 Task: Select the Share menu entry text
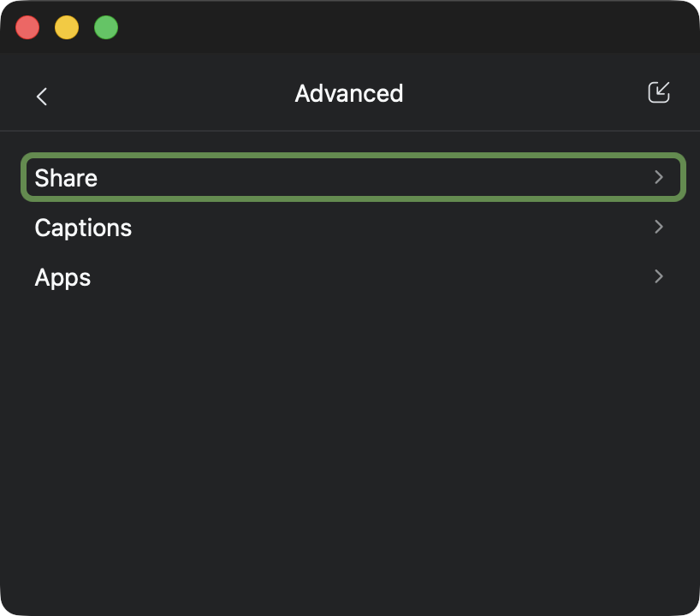[66, 178]
